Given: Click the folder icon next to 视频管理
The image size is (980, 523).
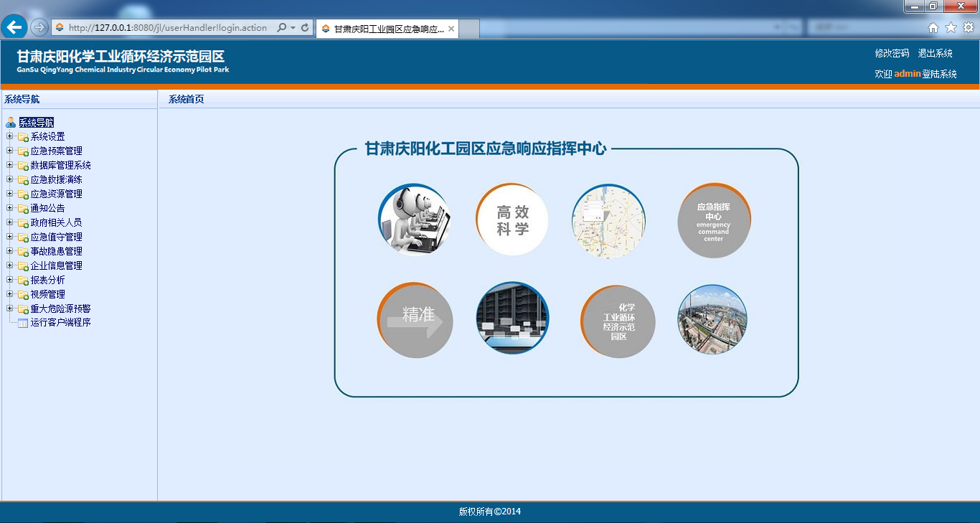Looking at the screenshot, I should coord(23,295).
